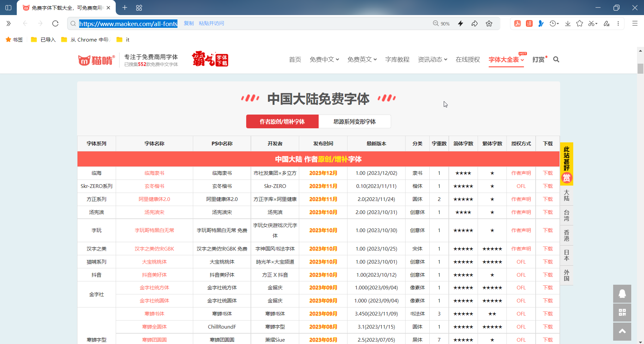
Task: Click the back-to-top arrow button
Action: (622, 332)
